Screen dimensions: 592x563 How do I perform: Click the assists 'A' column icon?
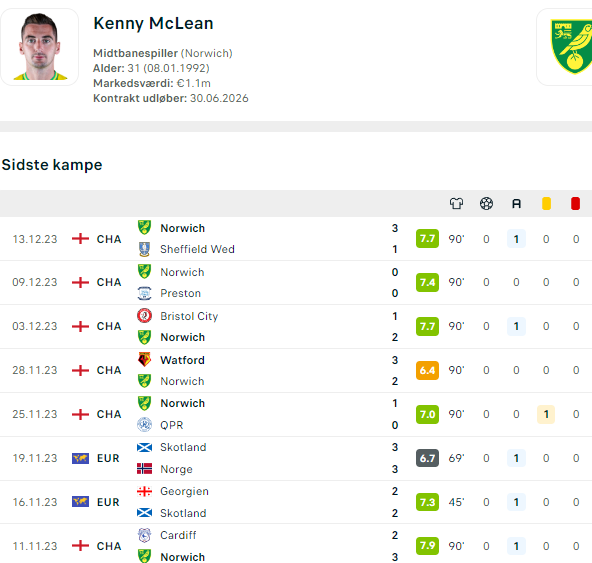click(516, 204)
